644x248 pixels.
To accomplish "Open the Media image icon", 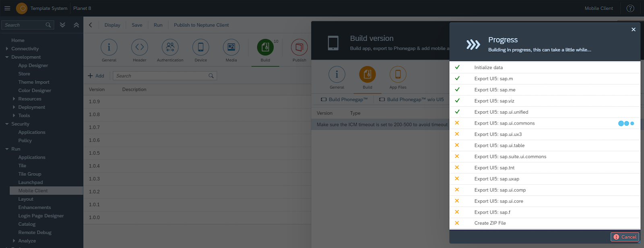I will [231, 47].
